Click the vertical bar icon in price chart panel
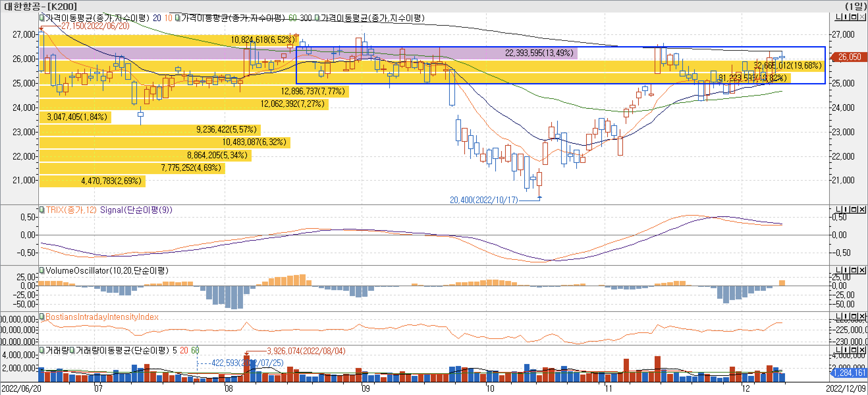868x395 pixels. click(846, 17)
